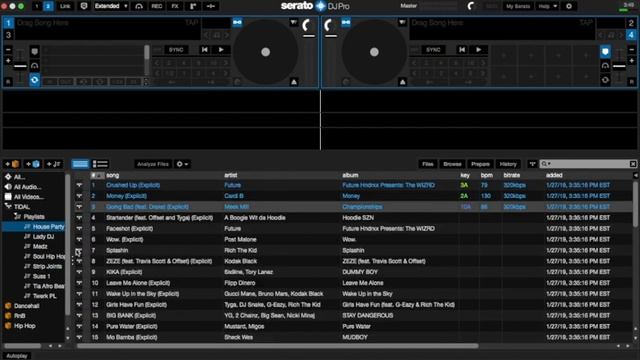Screen dimensions: 640x360
Task: Toggle REC panel in top toolbar
Action: tap(157, 6)
